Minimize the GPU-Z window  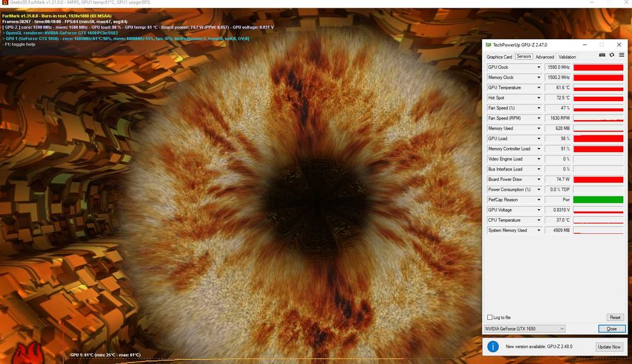click(x=585, y=45)
